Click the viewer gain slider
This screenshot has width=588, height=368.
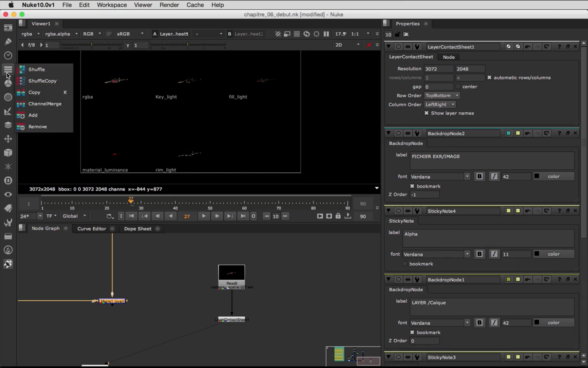[x=92, y=45]
